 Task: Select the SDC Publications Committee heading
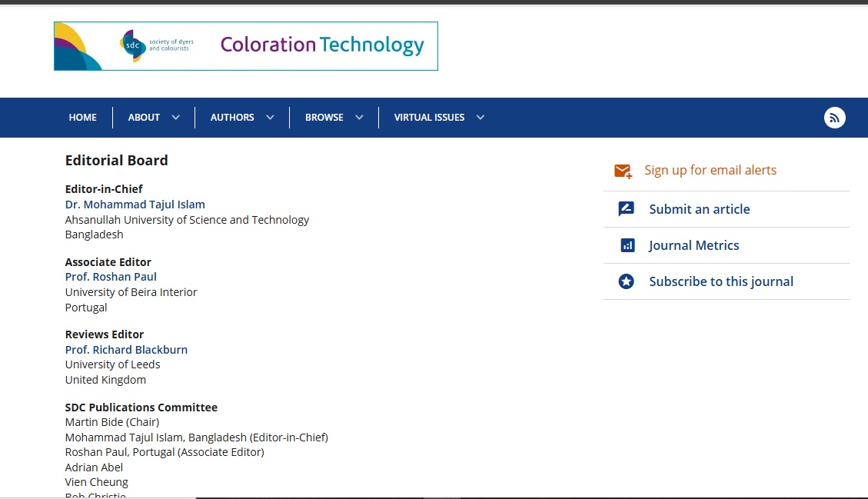click(141, 407)
